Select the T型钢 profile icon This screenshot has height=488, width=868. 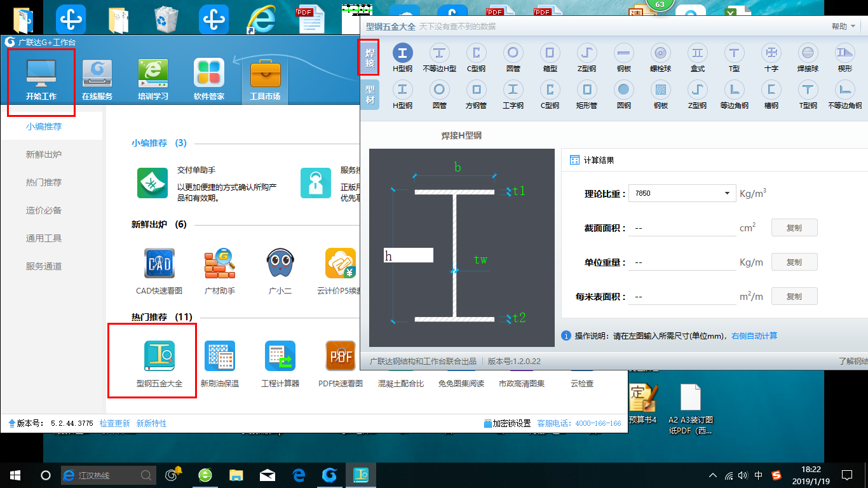[x=808, y=95]
